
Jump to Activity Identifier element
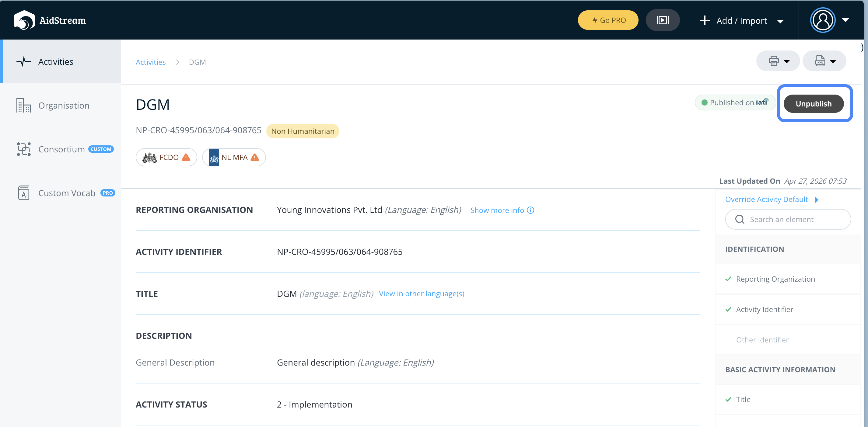click(x=788, y=309)
